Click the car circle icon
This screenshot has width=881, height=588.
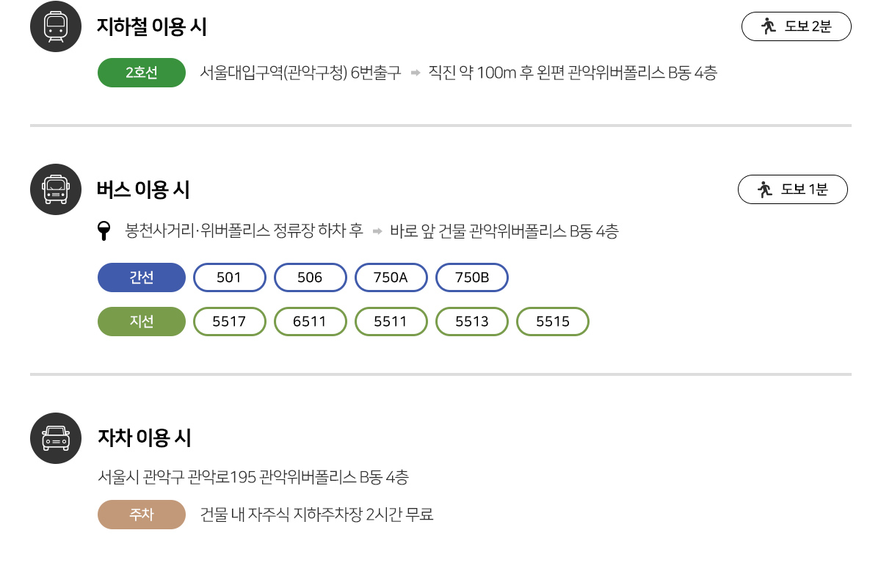(x=56, y=438)
